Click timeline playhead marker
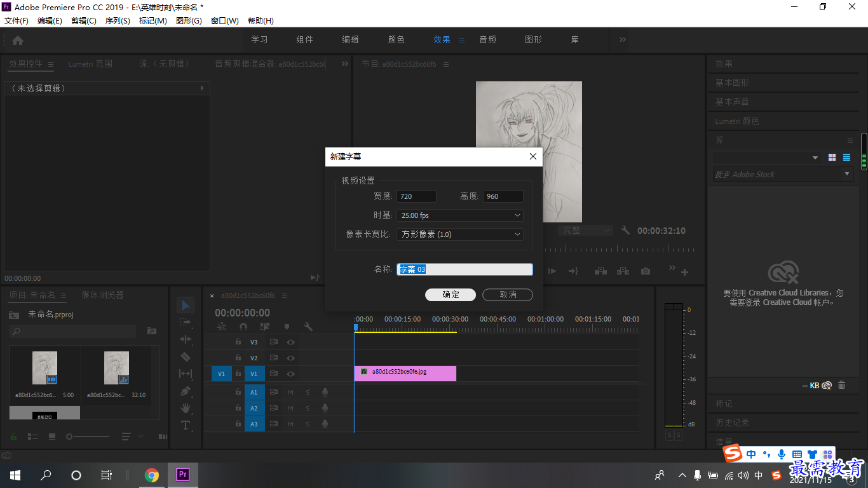This screenshot has width=868, height=488. pos(356,327)
